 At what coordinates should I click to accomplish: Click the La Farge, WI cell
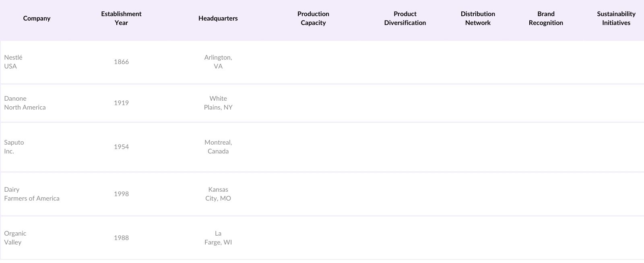click(x=218, y=238)
